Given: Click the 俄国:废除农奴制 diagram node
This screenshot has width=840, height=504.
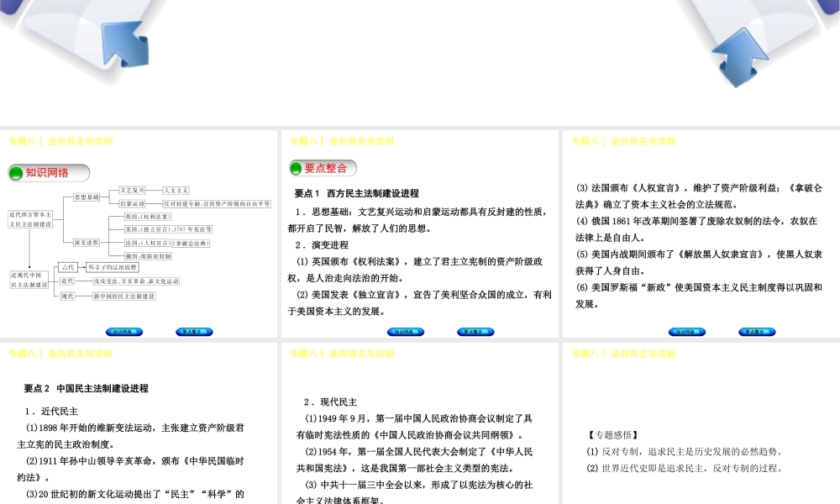Looking at the screenshot, I should 149,256.
